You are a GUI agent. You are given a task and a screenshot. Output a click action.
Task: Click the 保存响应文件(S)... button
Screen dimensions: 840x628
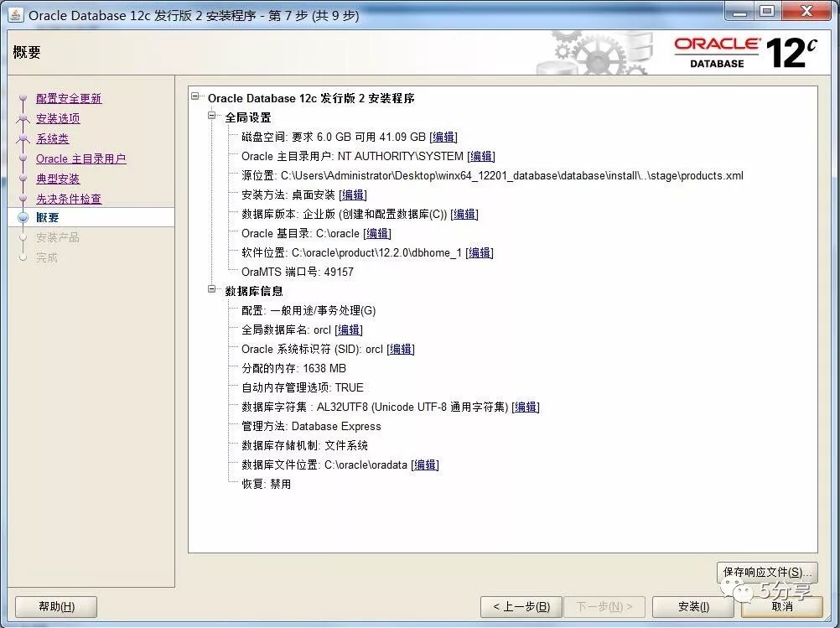click(767, 573)
